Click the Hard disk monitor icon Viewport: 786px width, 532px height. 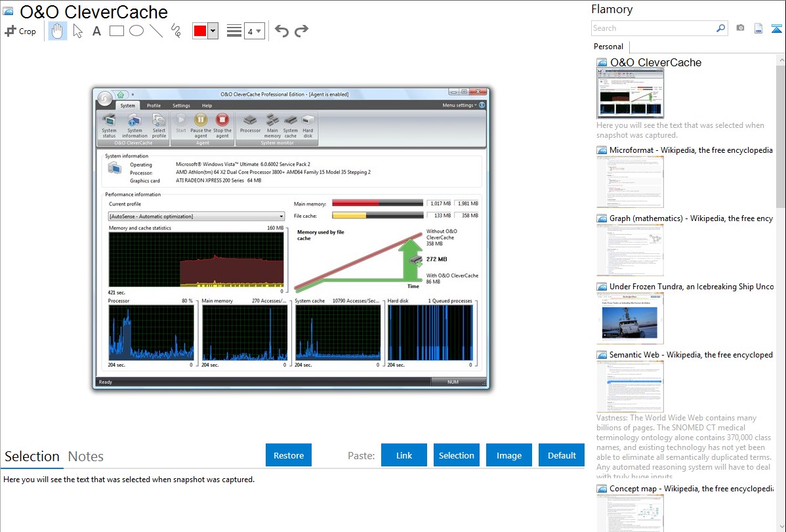click(308, 125)
